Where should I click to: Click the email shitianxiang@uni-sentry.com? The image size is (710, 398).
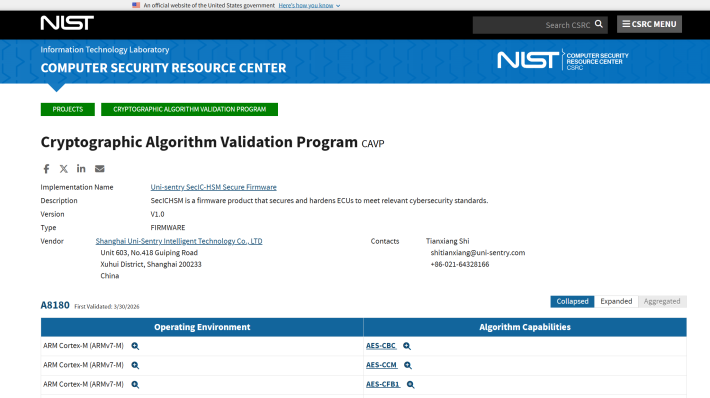click(478, 253)
